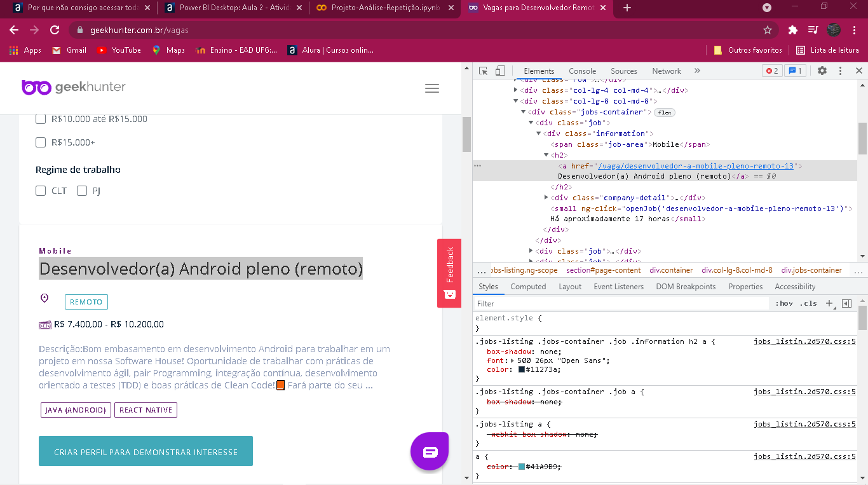Check the PJ checkbox
This screenshot has height=485, width=868.
point(82,191)
